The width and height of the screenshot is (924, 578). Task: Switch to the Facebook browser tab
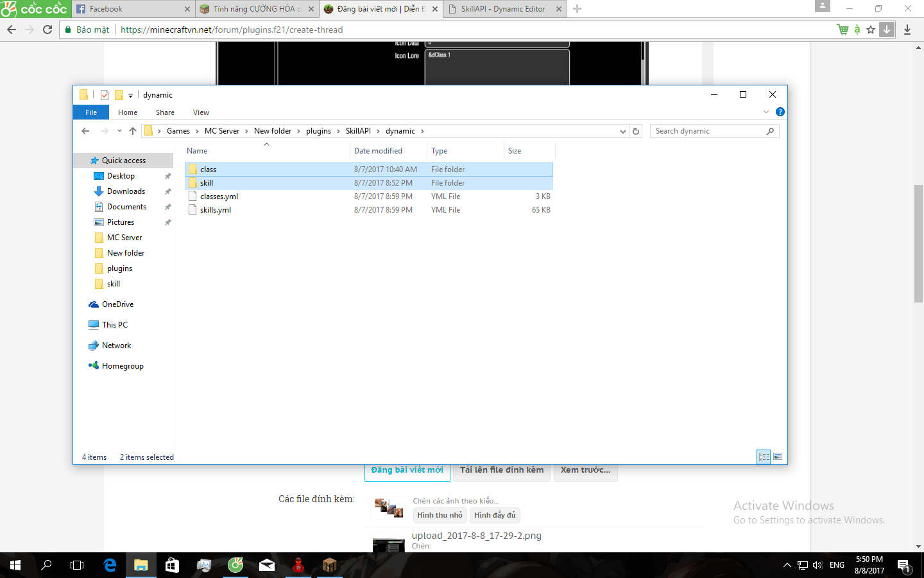[x=133, y=9]
